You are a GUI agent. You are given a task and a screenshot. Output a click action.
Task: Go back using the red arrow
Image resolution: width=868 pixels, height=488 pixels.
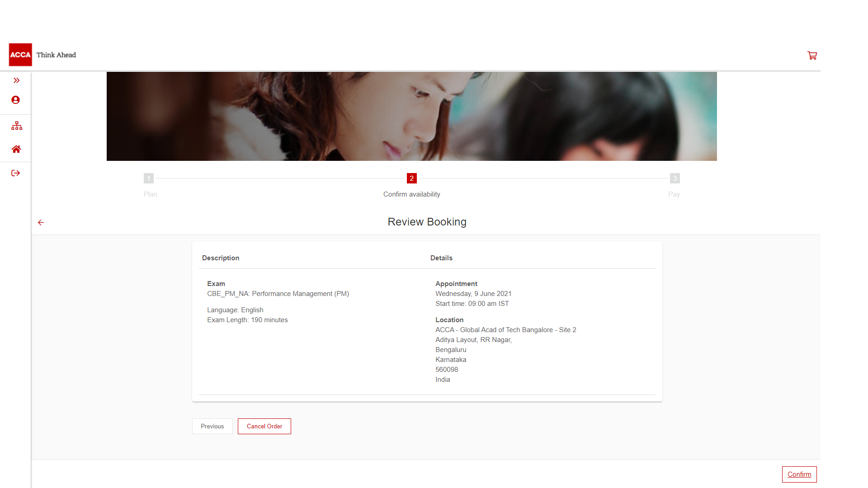coord(41,222)
